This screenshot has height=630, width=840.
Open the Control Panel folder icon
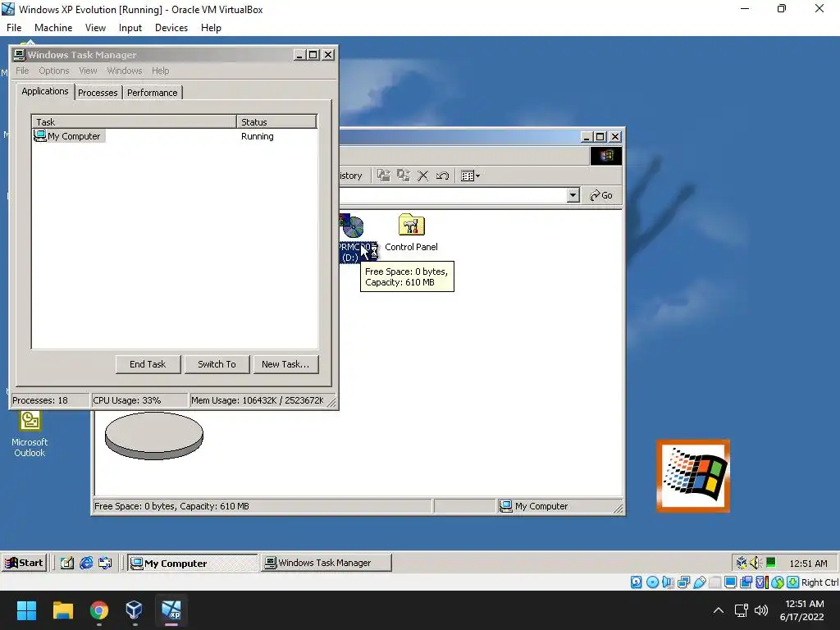coord(412,226)
